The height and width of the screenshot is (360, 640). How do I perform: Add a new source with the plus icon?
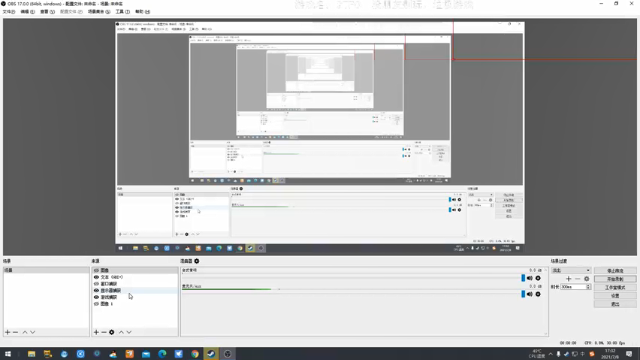point(96,332)
